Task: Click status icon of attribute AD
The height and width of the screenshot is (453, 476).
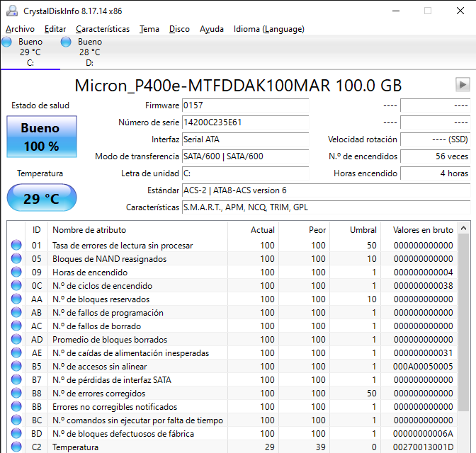Action: click(x=16, y=339)
